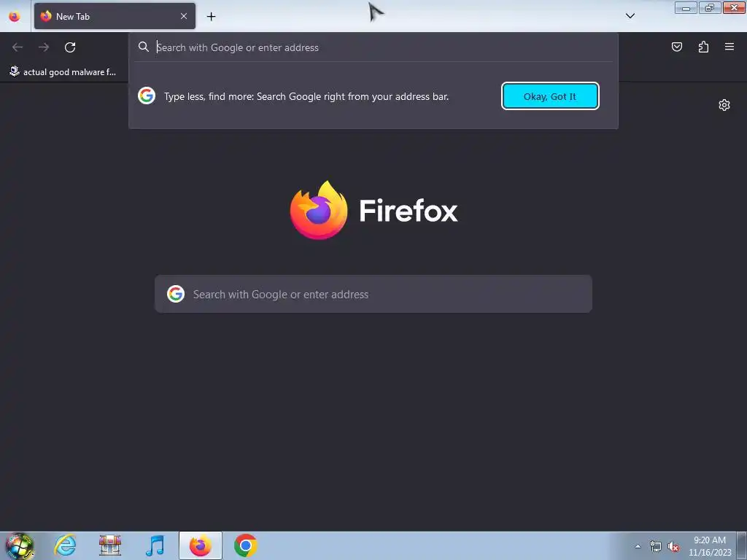Image resolution: width=747 pixels, height=560 pixels.
Task: Minimize the Firefox window
Action: [686, 8]
